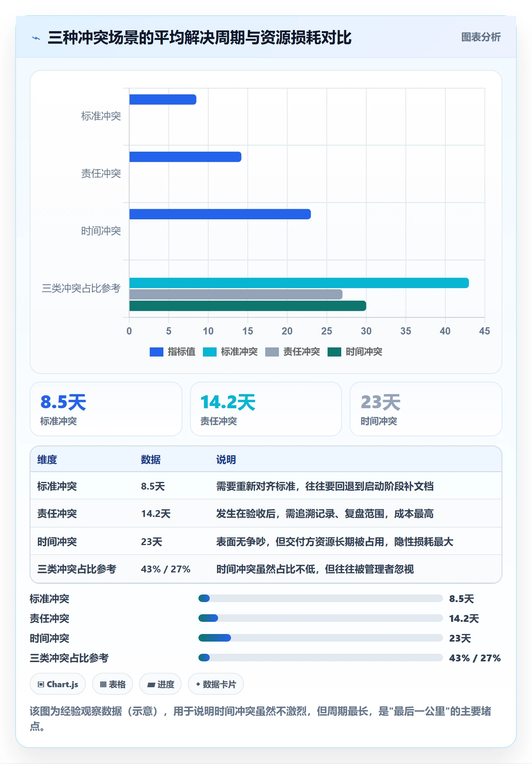The width and height of the screenshot is (532, 764).
Task: Open the 23天 时间冲突 data card
Action: click(x=426, y=409)
